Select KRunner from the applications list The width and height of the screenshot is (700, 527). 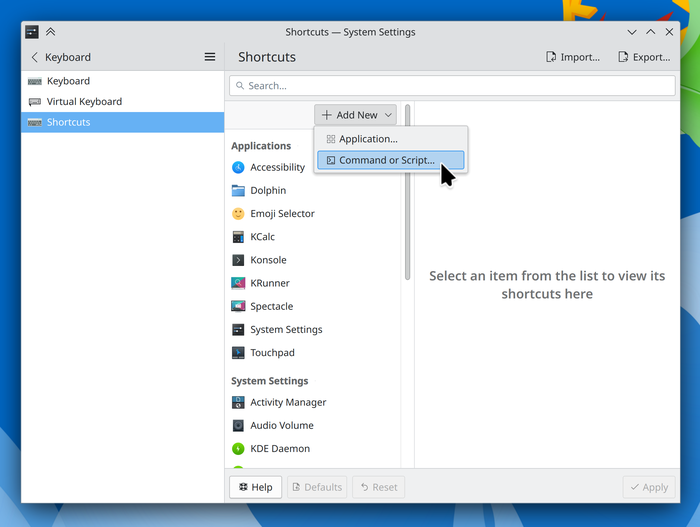270,283
